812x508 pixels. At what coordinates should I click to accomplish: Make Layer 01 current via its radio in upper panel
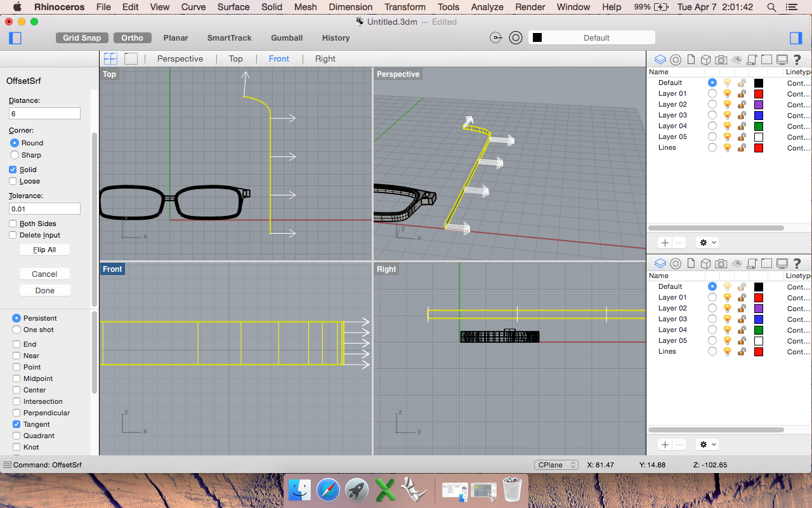[x=712, y=93]
